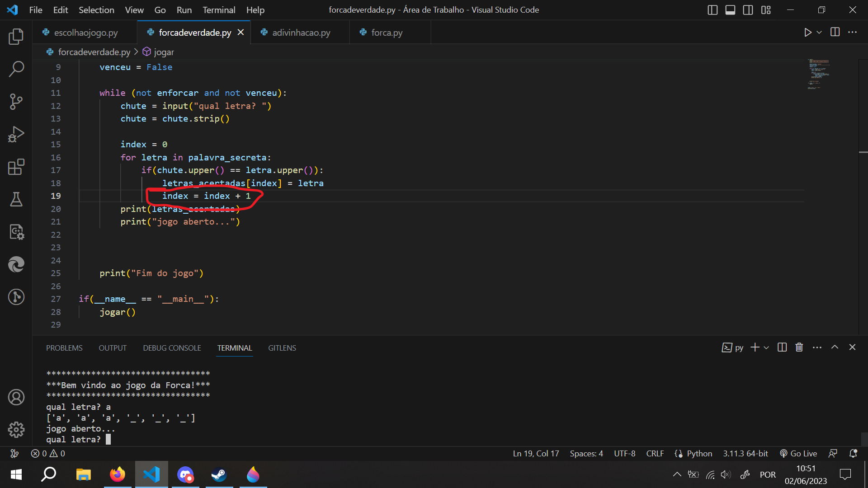The height and width of the screenshot is (488, 868).
Task: Open the Edit menu
Action: [61, 10]
